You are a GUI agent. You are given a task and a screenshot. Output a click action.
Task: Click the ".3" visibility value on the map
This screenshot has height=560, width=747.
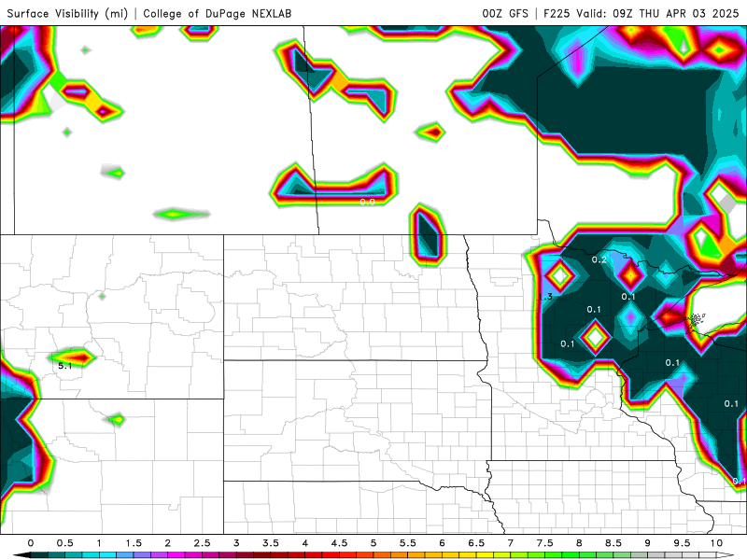(x=548, y=297)
